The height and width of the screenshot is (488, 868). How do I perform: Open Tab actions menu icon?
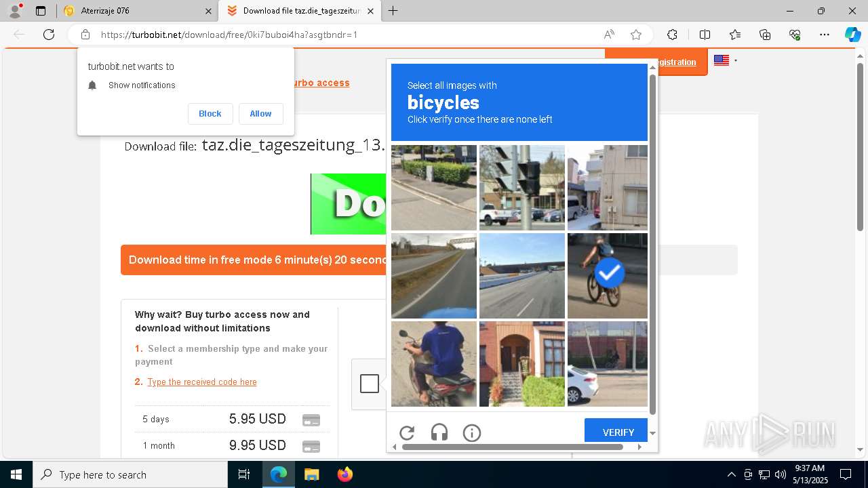tap(41, 11)
